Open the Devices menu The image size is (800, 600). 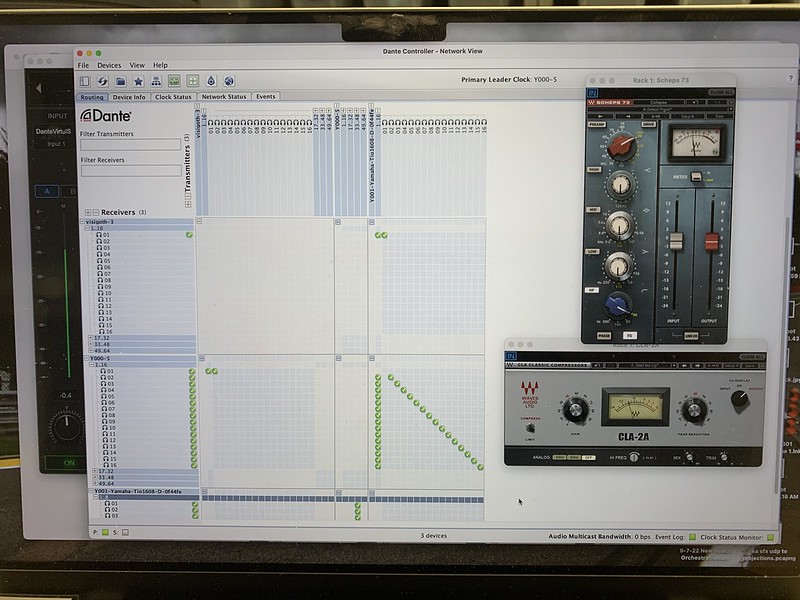point(109,65)
